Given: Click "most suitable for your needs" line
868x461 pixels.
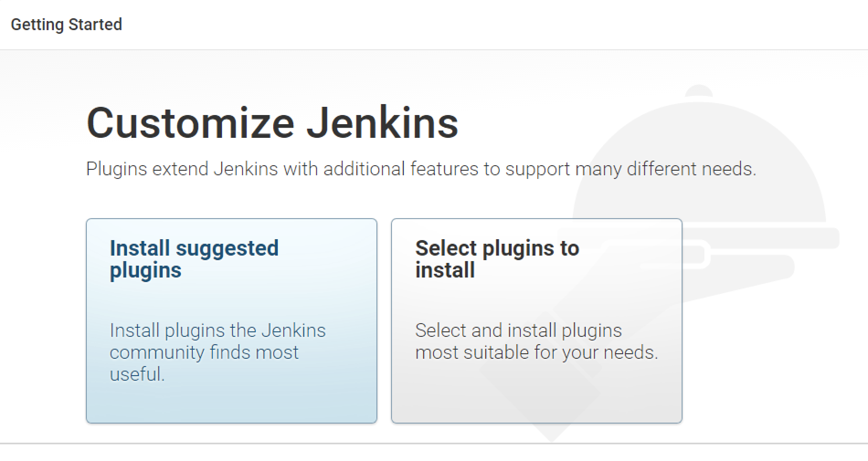Looking at the screenshot, I should 536,352.
